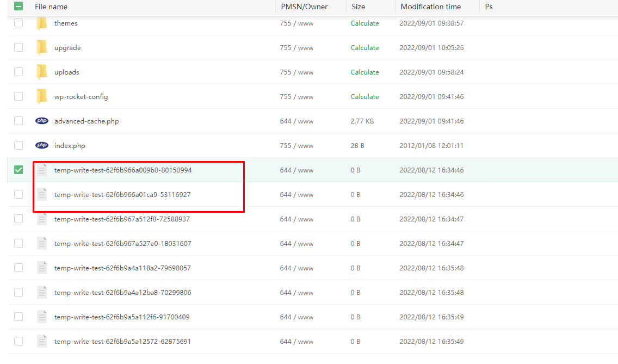Open the upgrade folder by its name
Viewport: 618px width, 364px height.
[67, 47]
